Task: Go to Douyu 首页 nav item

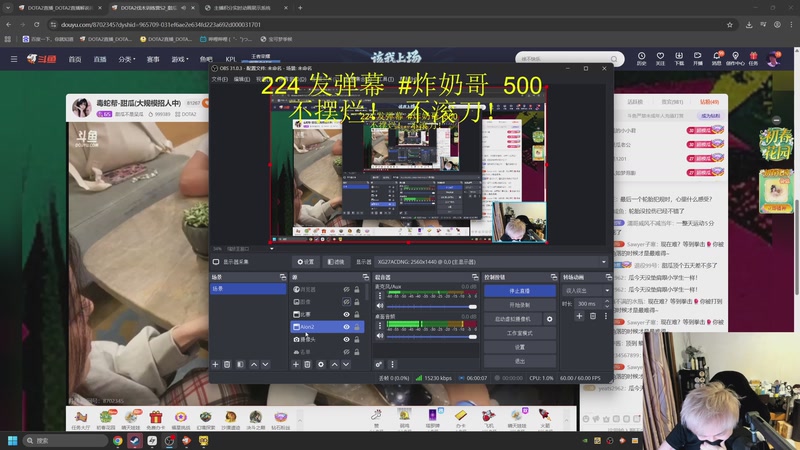Action: click(x=75, y=59)
